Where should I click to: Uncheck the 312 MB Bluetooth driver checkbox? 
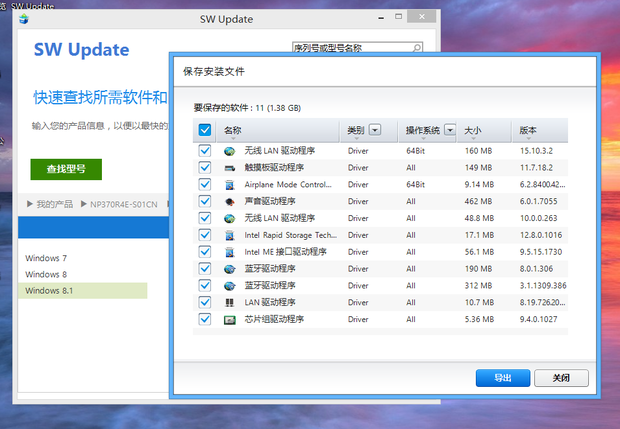click(205, 285)
